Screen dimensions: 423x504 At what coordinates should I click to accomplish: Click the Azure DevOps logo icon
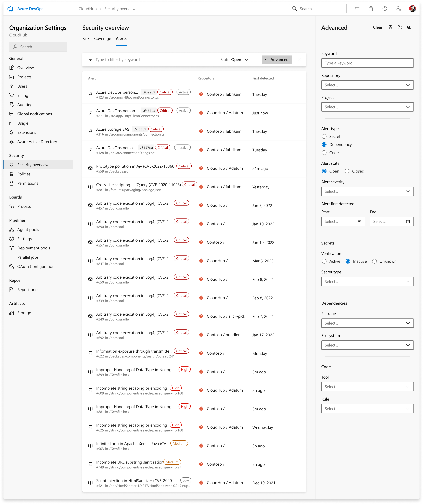click(11, 9)
